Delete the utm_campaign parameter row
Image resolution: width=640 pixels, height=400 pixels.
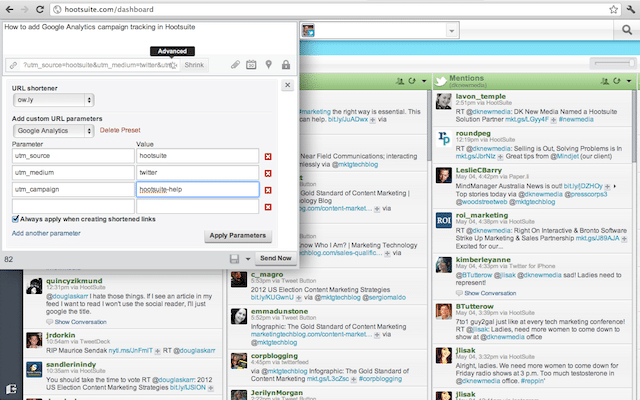[x=268, y=190]
